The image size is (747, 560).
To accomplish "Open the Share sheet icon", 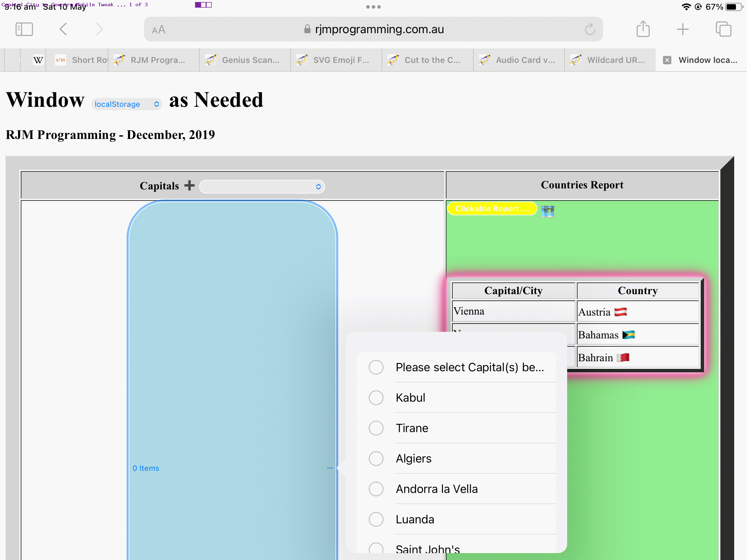I will [643, 29].
